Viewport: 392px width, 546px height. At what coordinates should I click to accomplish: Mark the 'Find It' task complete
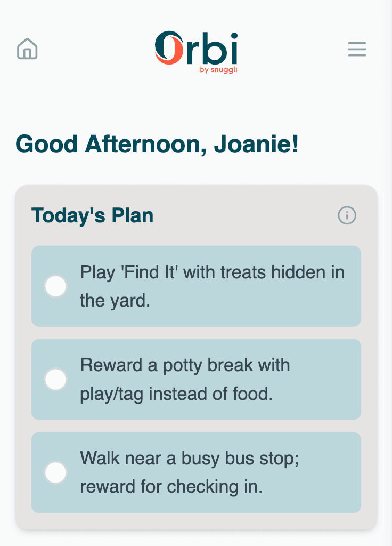56,286
